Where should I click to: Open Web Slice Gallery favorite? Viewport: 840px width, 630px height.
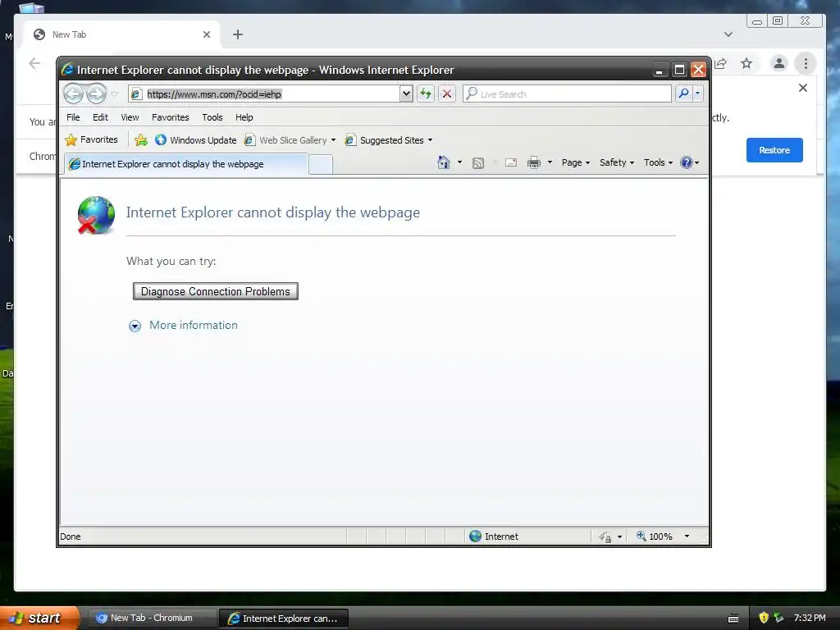290,140
